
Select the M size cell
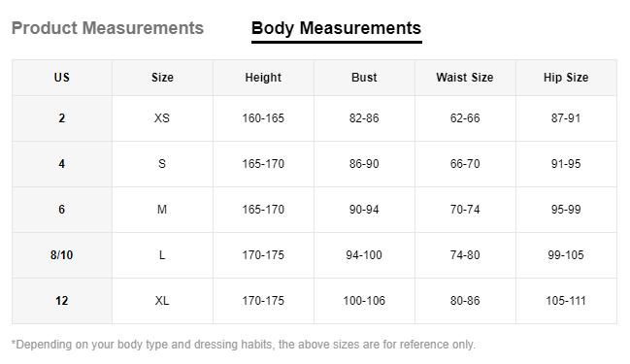pyautogui.click(x=162, y=210)
